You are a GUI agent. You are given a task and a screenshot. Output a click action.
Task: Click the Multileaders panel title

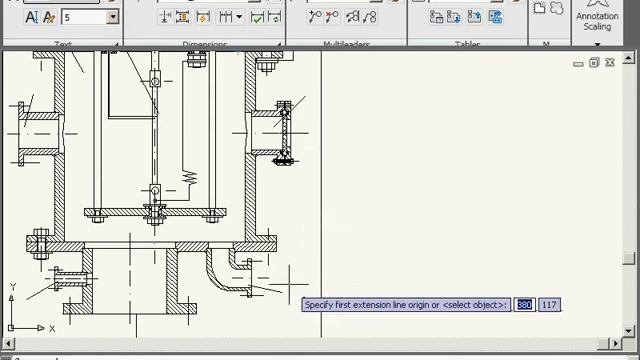click(x=346, y=44)
